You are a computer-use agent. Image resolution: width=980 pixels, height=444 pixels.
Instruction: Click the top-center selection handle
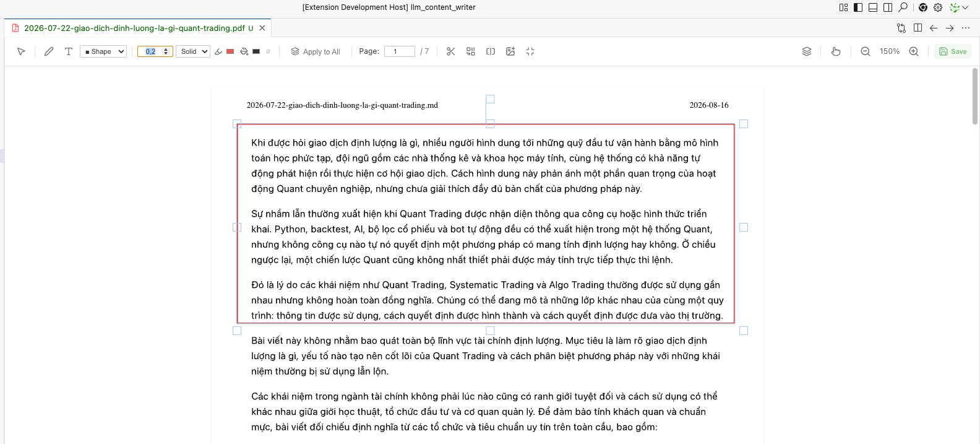point(490,124)
